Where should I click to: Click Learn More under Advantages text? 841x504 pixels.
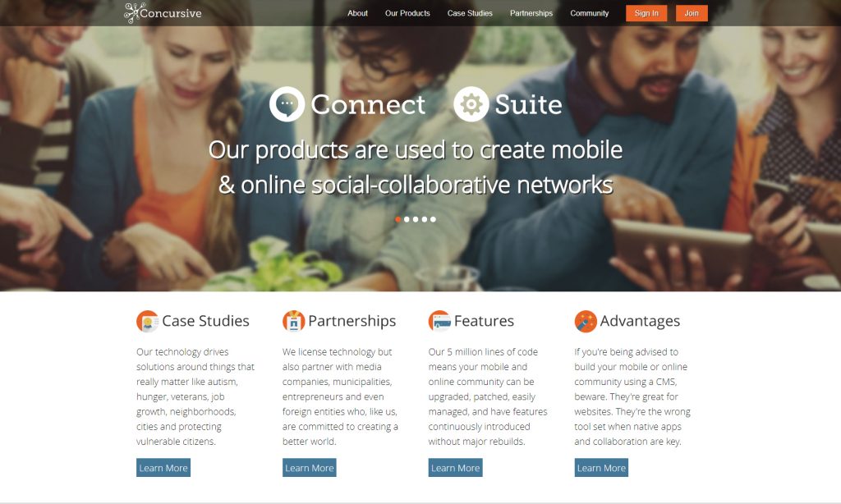click(x=601, y=468)
